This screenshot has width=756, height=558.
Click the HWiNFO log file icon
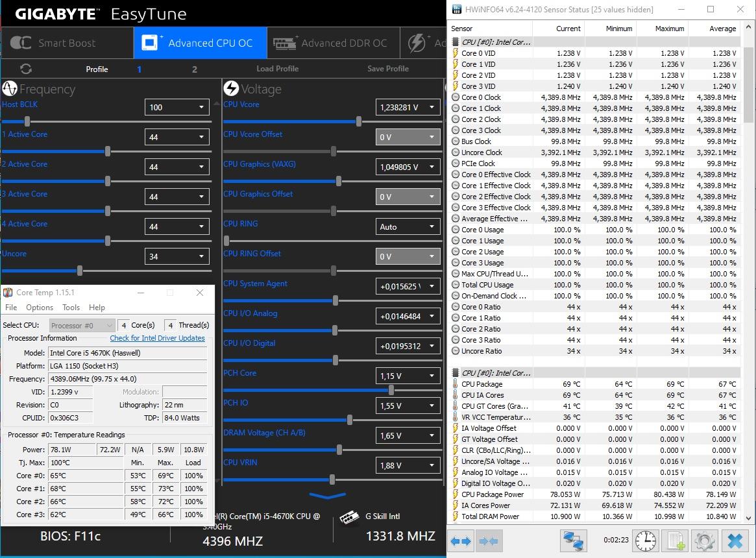tap(676, 540)
